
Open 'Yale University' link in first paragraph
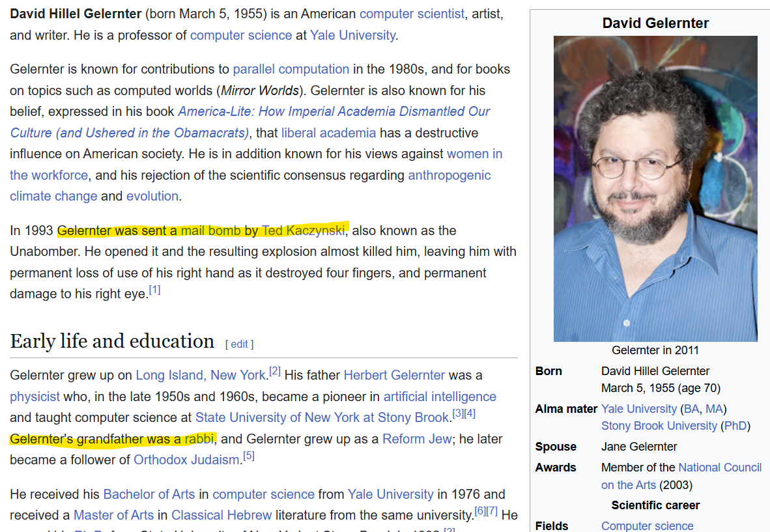[352, 35]
